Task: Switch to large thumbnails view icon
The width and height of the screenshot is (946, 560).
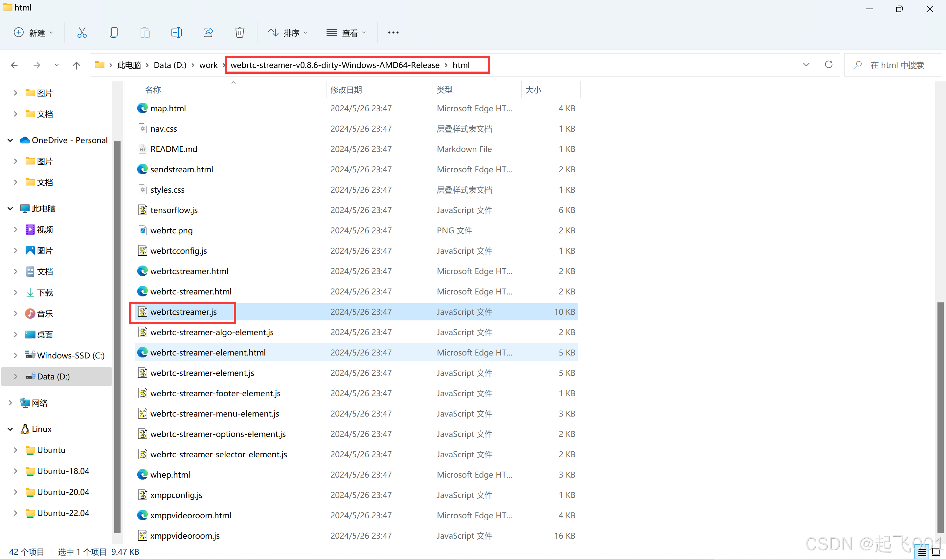Action: [x=936, y=552]
